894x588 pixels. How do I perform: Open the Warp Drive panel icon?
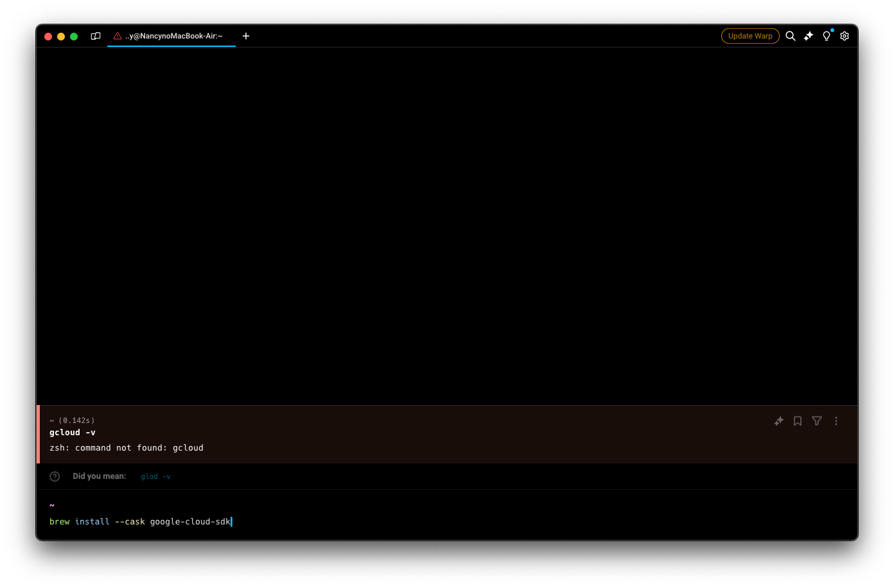[x=96, y=36]
